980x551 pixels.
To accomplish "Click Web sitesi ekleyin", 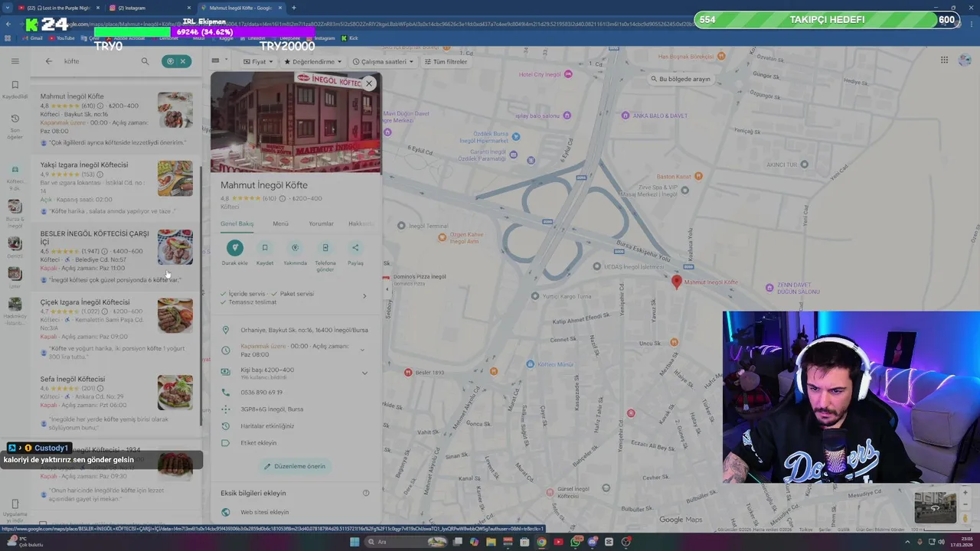I will pyautogui.click(x=265, y=512).
